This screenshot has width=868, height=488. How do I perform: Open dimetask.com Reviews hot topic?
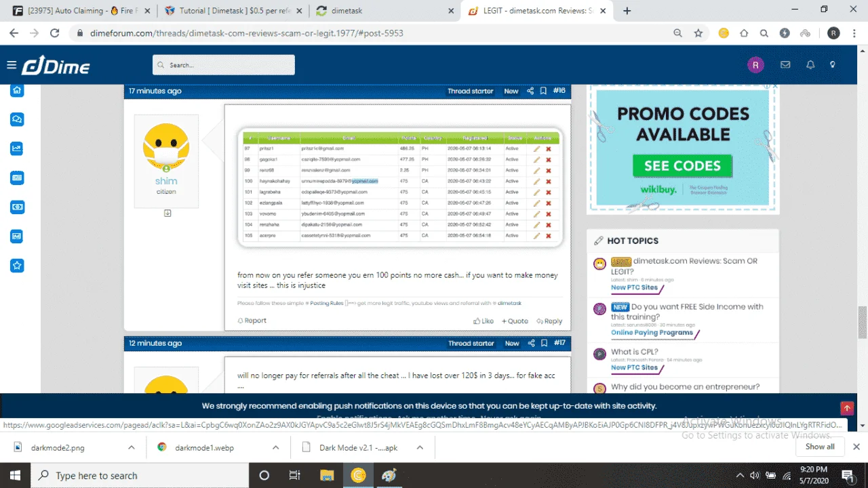coord(685,266)
